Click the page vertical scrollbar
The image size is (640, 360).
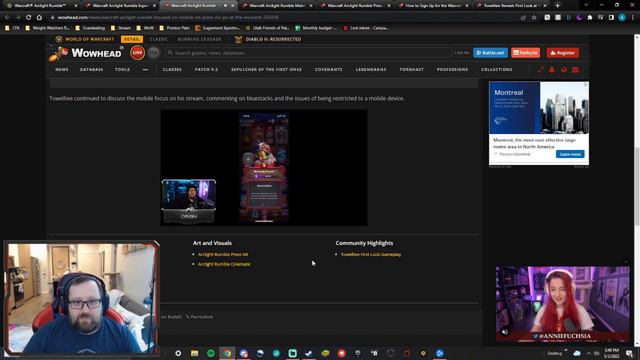(637, 186)
